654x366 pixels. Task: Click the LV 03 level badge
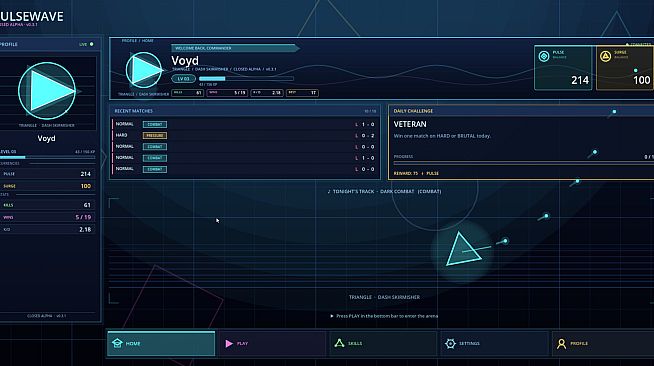pos(184,78)
